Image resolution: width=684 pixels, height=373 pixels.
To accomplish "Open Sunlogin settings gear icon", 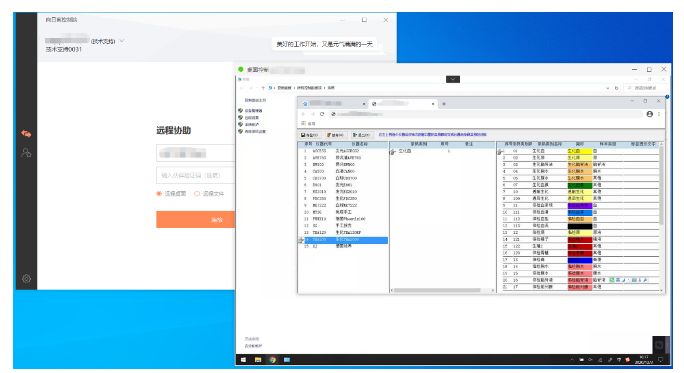I will pos(26,278).
